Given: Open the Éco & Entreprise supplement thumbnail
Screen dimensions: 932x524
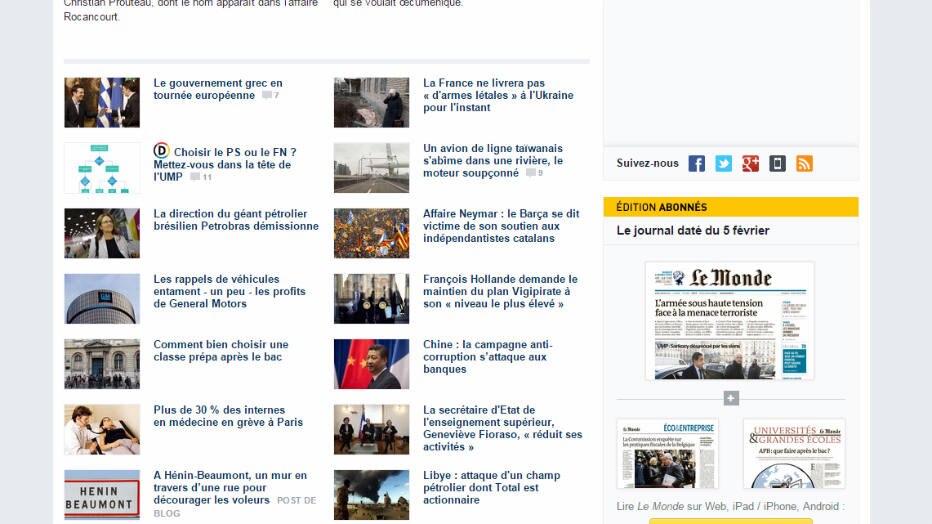Looking at the screenshot, I should tap(667, 453).
